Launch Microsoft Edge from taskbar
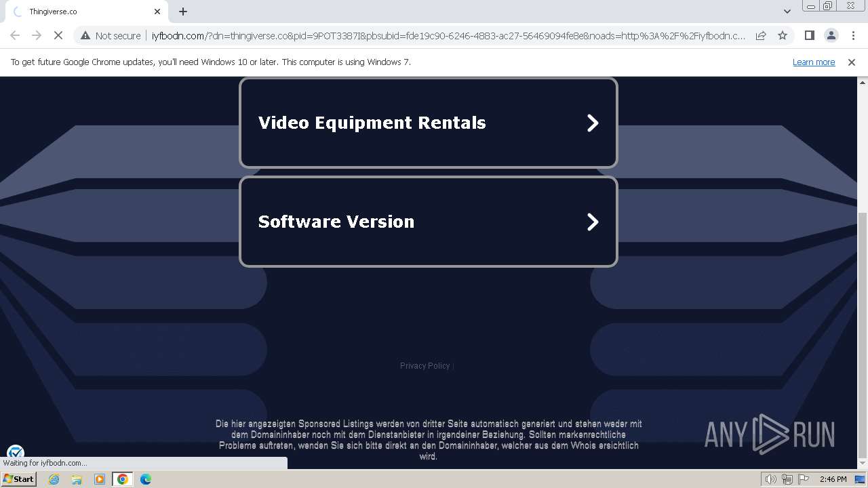The width and height of the screenshot is (868, 488). click(146, 479)
